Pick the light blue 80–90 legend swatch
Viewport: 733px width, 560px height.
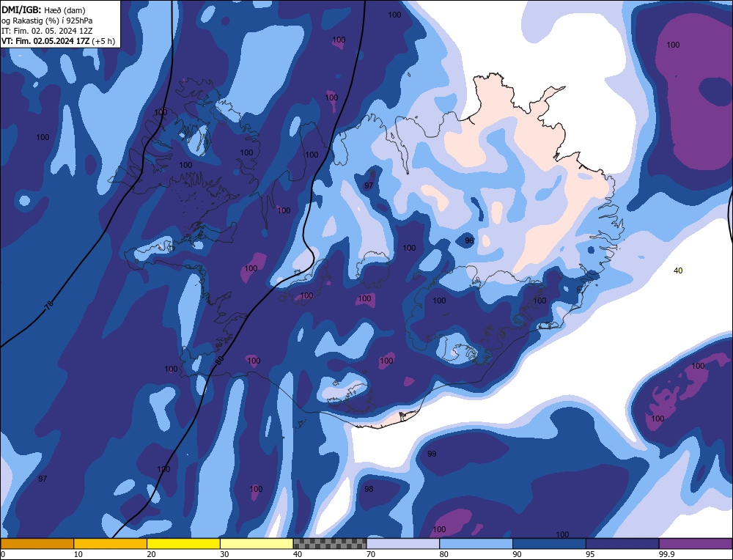476,543
